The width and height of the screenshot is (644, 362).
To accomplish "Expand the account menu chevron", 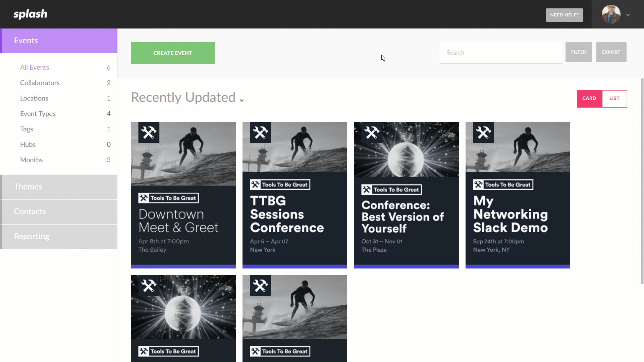I will tap(628, 15).
